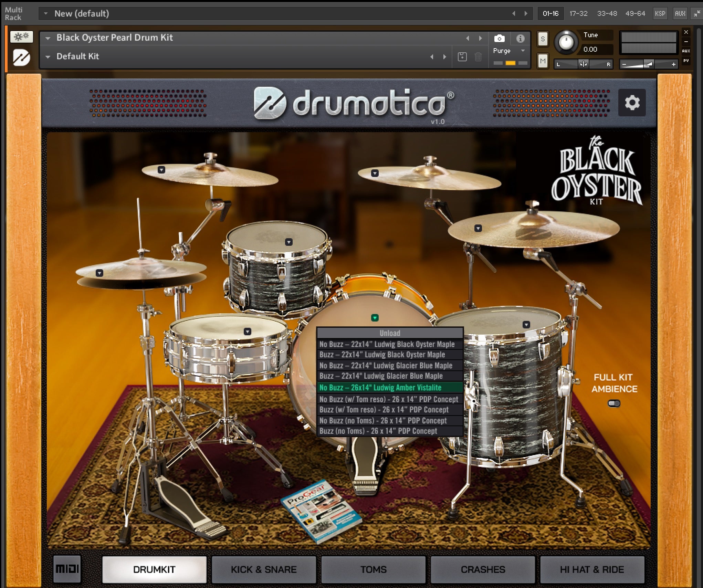Screen dimensions: 703x588
Task: Click the MIDI icon button
Action: [67, 569]
